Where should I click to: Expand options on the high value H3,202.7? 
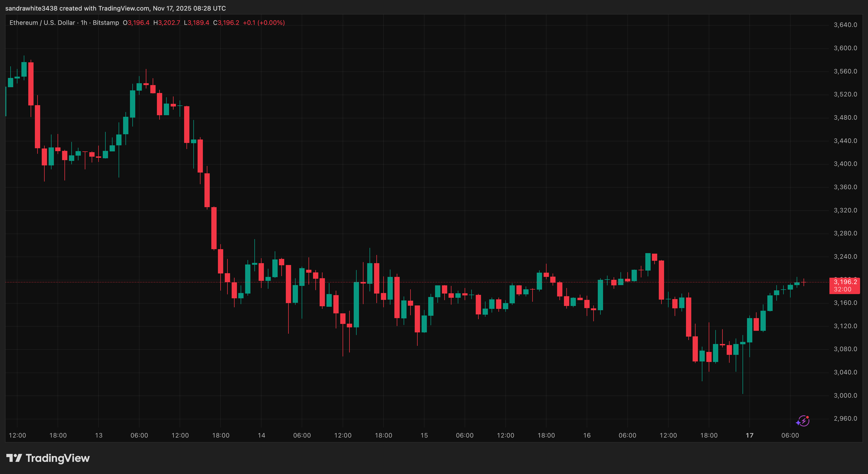click(167, 22)
